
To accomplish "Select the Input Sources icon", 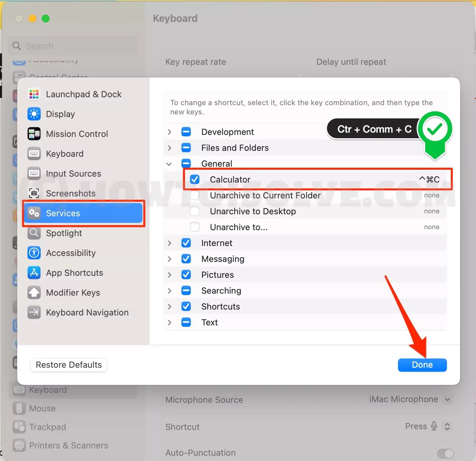I will 34,173.
